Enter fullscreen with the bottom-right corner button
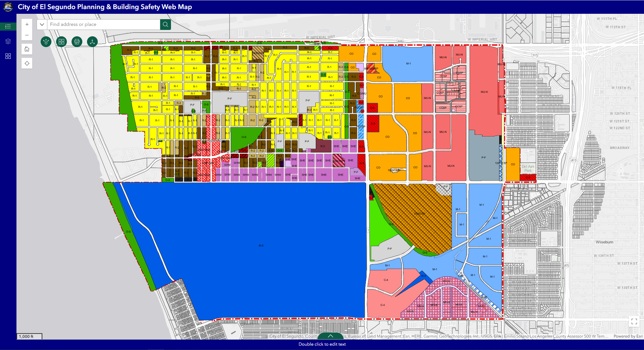The image size is (644, 350). (634, 321)
